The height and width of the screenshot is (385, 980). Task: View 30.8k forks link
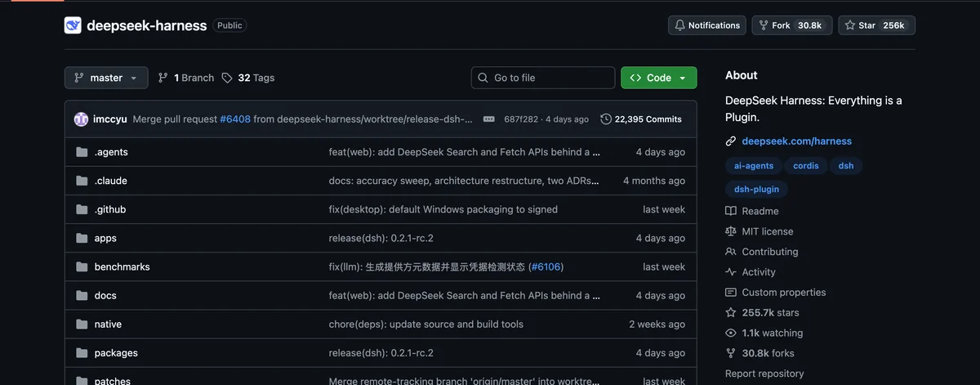pos(759,353)
